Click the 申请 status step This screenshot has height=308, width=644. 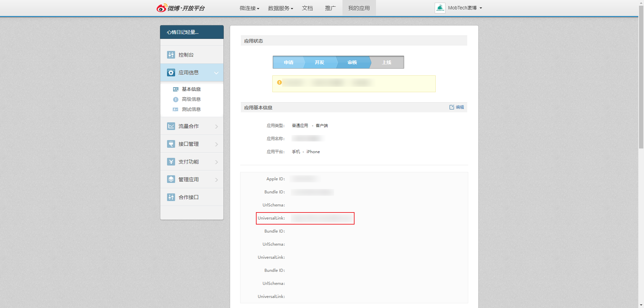288,62
